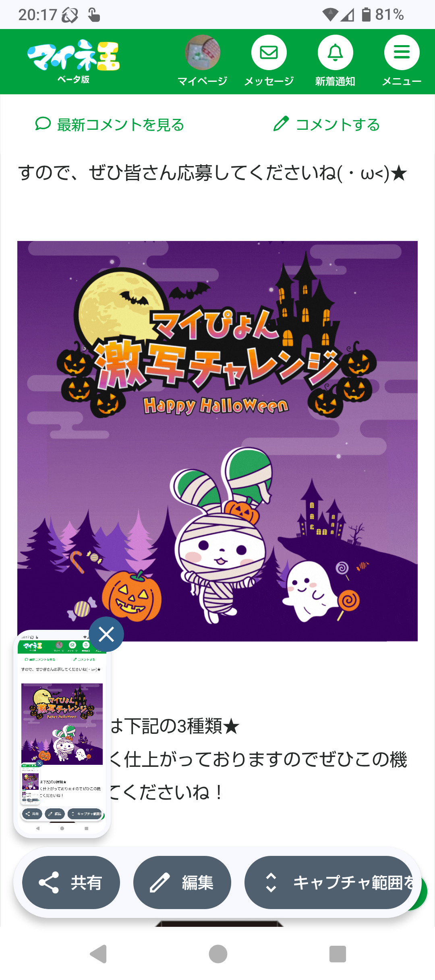Tap the Android home circle button
This screenshot has height=980, width=435.
tap(218, 954)
